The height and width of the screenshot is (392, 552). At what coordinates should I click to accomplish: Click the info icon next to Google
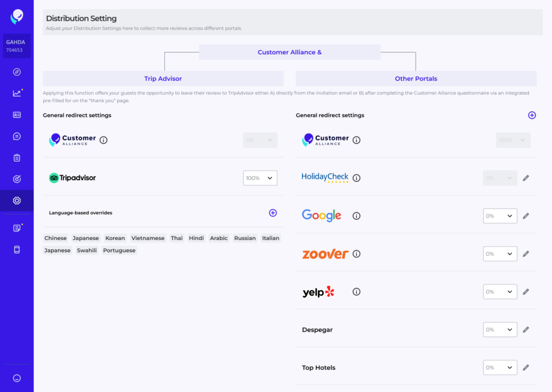click(x=356, y=216)
